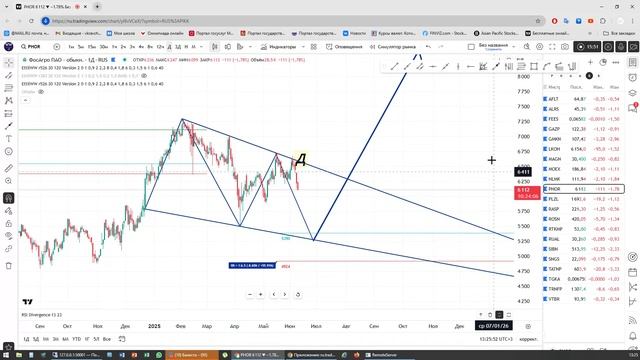Select the Д daily timeframe
640x360 pixels.
[x=169, y=47]
